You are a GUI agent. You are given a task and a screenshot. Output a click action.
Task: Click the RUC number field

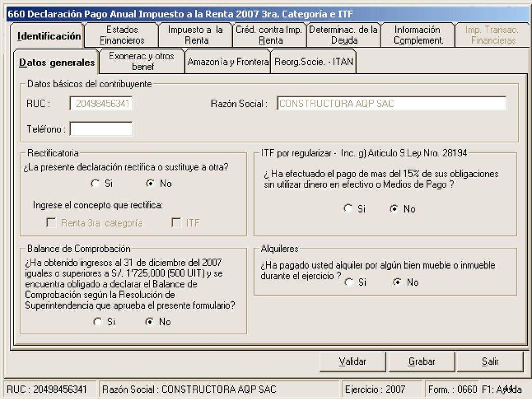pyautogui.click(x=101, y=103)
